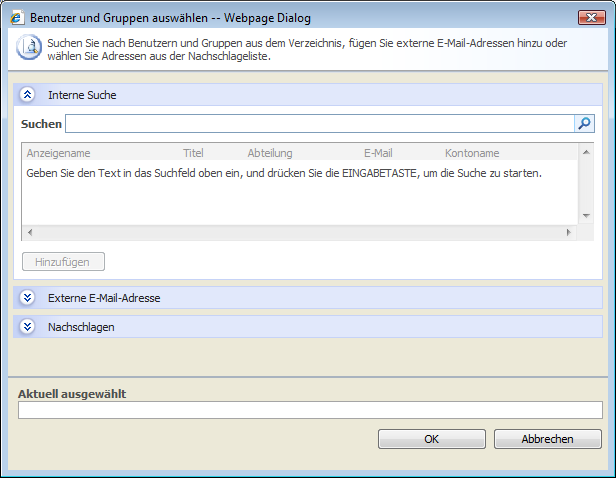
Task: Click the magnifier search icon
Action: point(584,124)
